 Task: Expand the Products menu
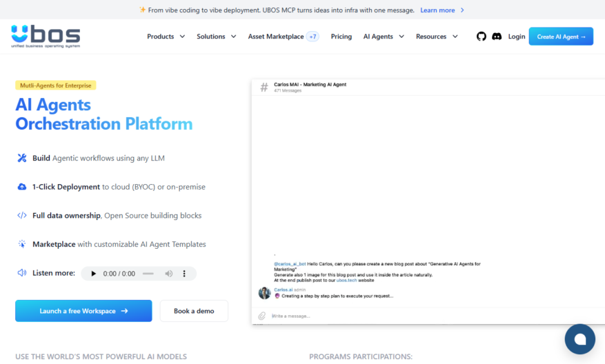[x=166, y=37]
